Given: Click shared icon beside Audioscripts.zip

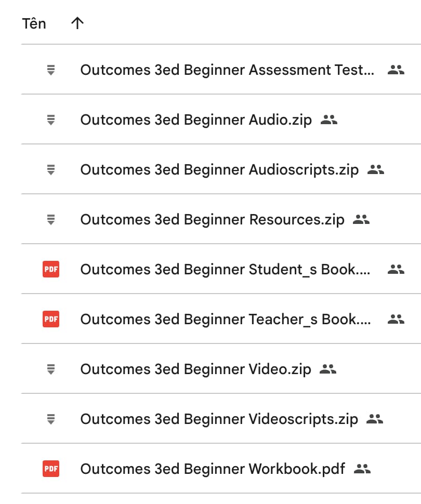Looking at the screenshot, I should pos(376,169).
